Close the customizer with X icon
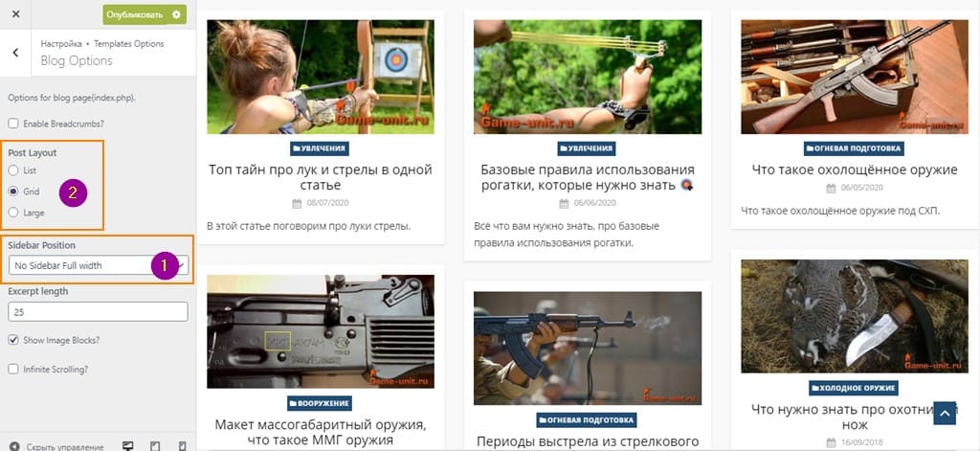This screenshot has width=980, height=451. 15,13
